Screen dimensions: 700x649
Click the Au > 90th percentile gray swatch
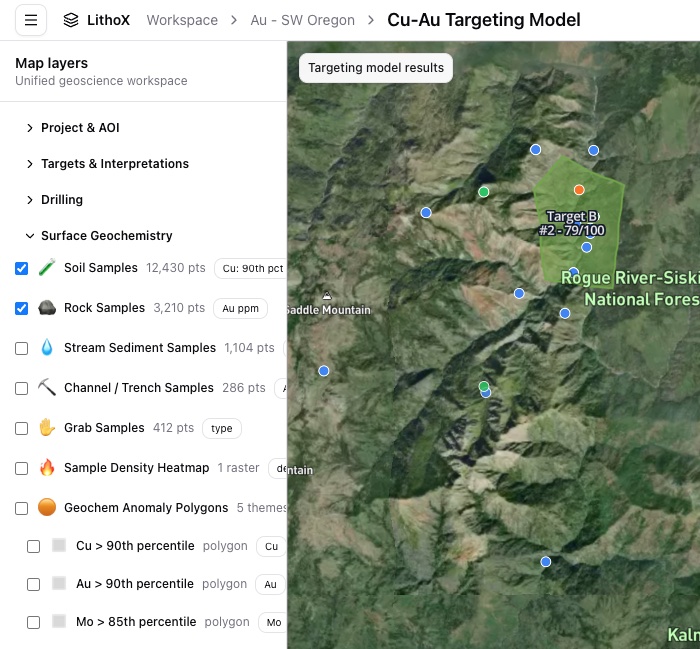pos(59,583)
